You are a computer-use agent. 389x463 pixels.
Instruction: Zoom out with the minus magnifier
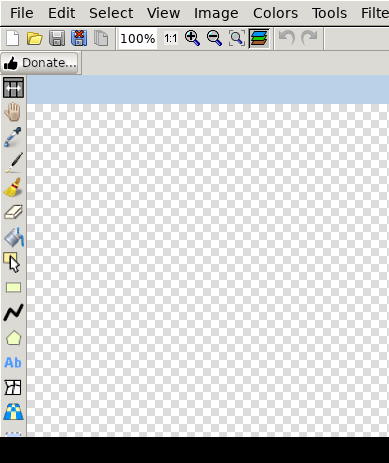214,38
